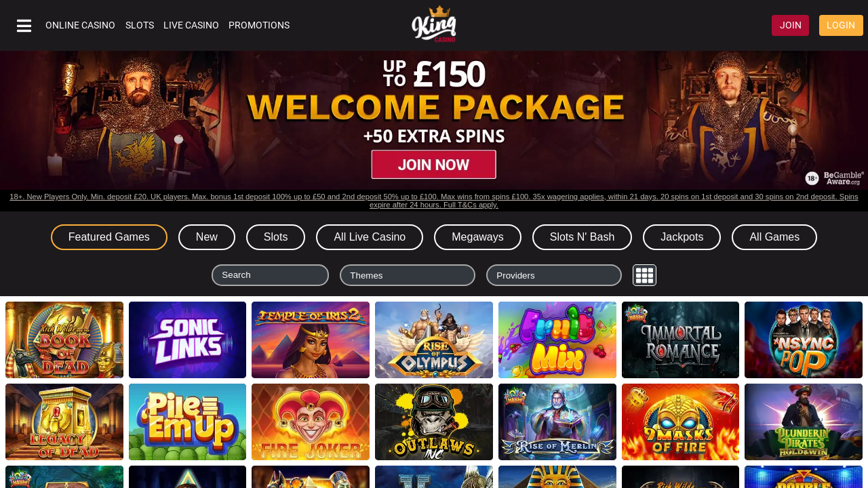Select the Featured Games category
This screenshot has height=488, width=868.
click(x=109, y=237)
